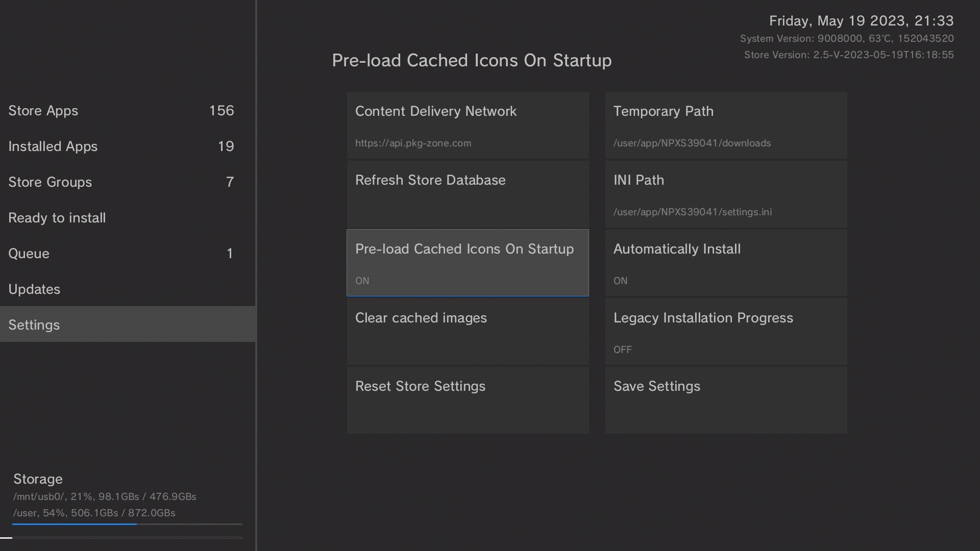Change the Temporary Path setting
The image size is (980, 551).
(726, 126)
